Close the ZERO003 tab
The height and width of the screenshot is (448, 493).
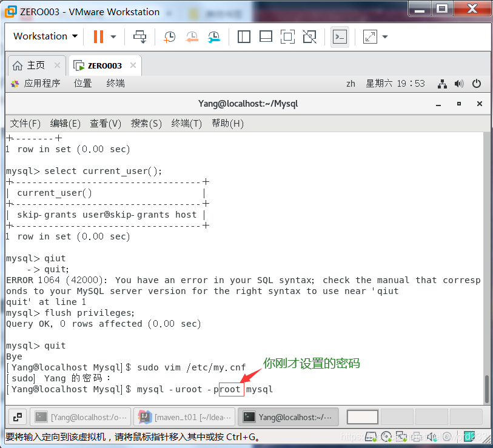(133, 65)
